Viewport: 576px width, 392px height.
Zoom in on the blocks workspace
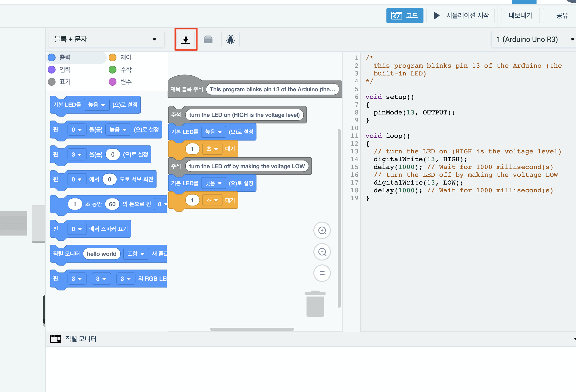tap(322, 231)
